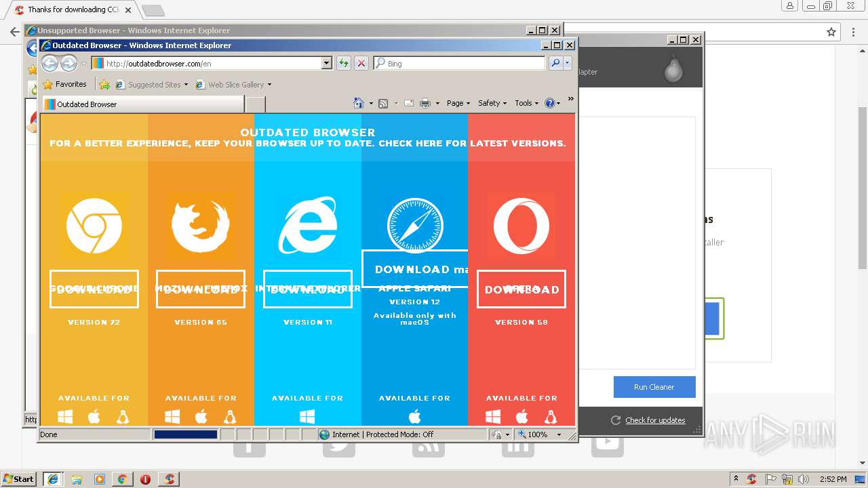Open Windows Explorer folder in taskbar
The height and width of the screenshot is (488, 868).
click(x=77, y=479)
